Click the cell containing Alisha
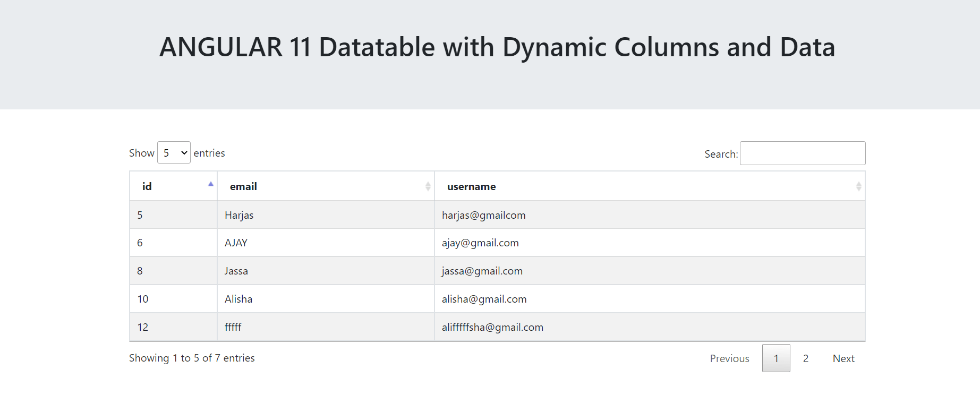 pyautogui.click(x=326, y=299)
